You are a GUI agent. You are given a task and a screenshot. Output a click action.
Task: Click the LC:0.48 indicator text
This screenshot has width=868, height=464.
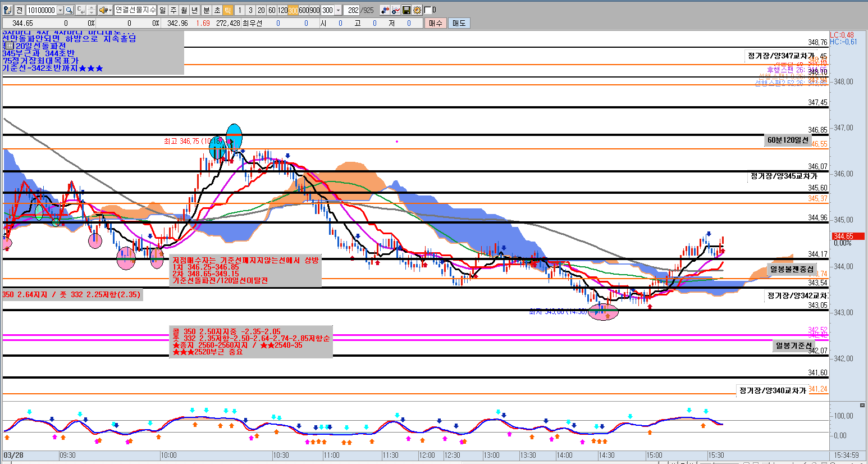842,35
